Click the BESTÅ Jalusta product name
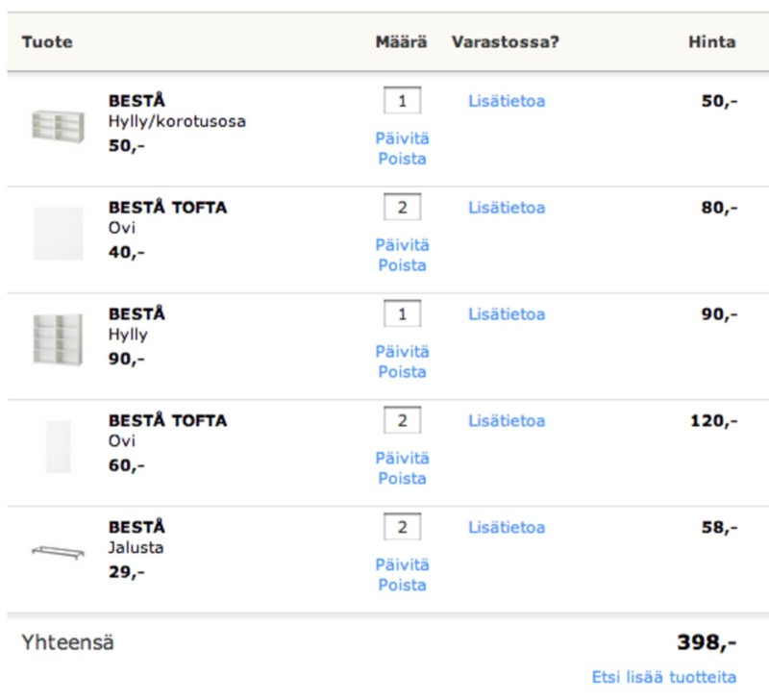The width and height of the screenshot is (769, 700). point(136,527)
